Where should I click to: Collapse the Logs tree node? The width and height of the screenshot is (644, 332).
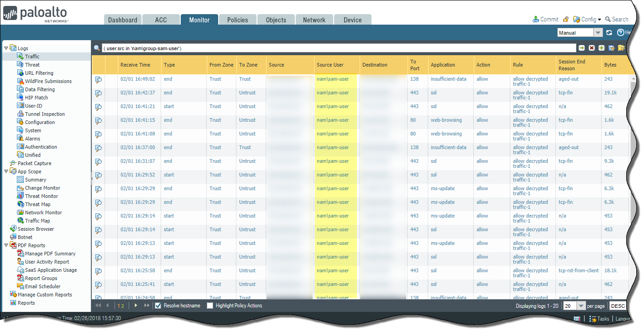pos(5,48)
